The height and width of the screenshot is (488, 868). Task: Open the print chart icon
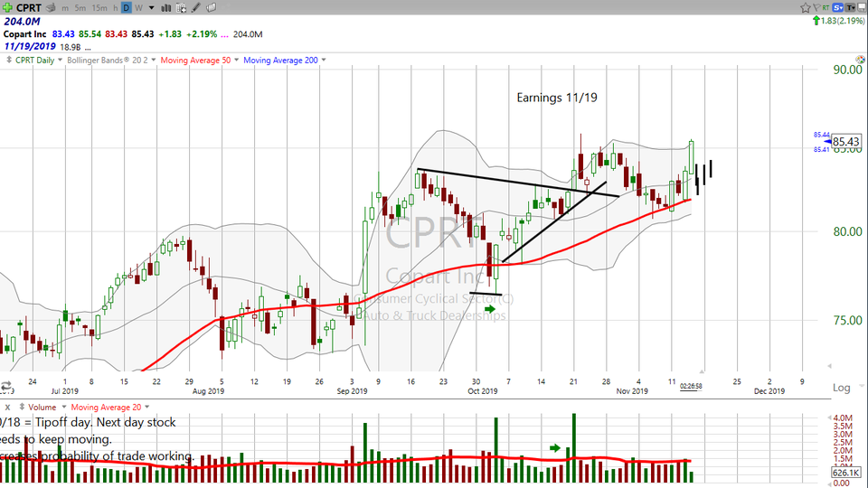(51, 7)
